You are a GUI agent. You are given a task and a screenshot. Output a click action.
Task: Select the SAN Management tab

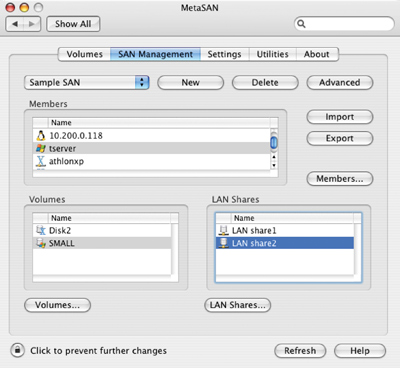tap(155, 54)
